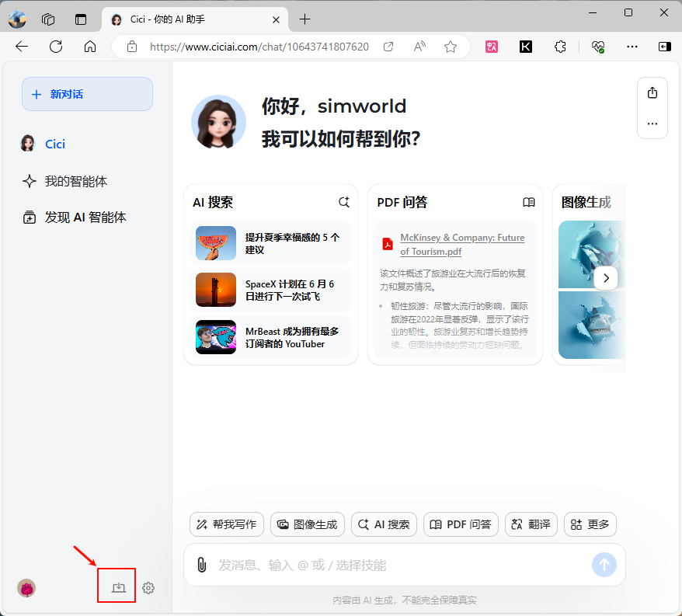Select Cici in the sidebar
The image size is (682, 616).
[54, 144]
